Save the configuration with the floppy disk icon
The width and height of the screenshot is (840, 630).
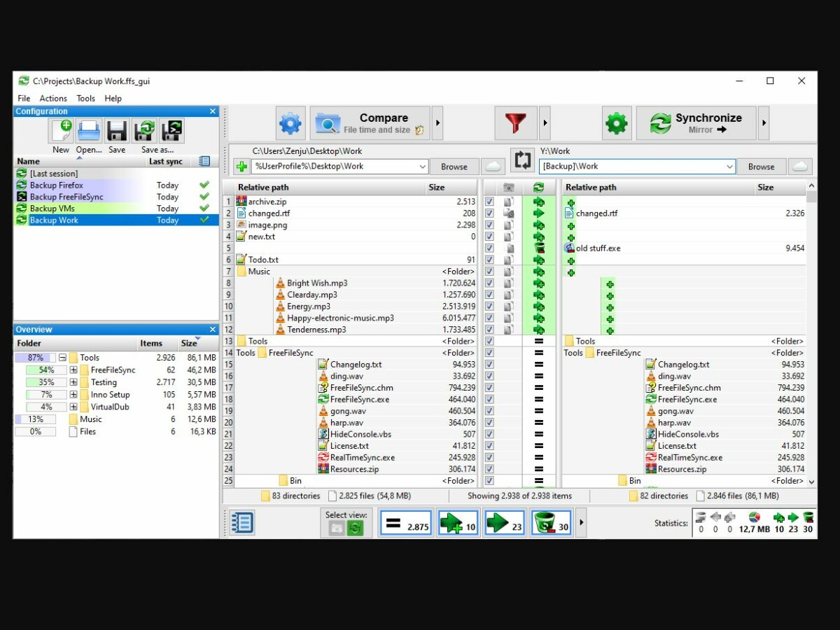[116, 130]
